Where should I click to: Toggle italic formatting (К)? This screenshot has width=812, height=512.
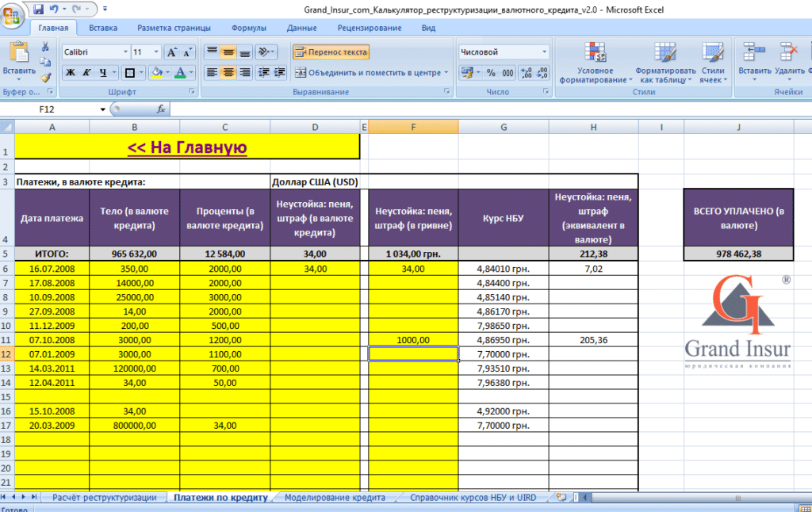[x=86, y=73]
